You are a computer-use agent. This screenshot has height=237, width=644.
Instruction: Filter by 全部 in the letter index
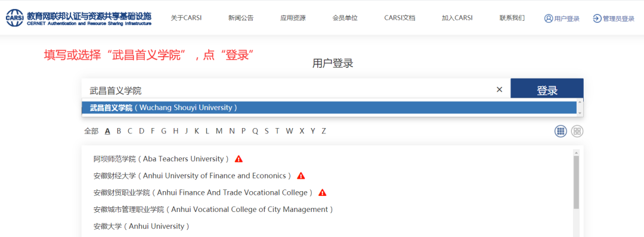point(91,131)
